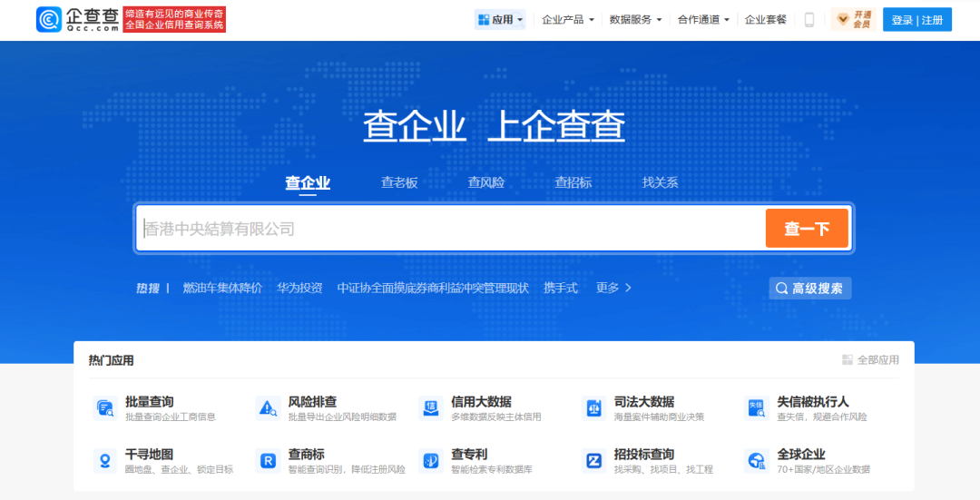
Task: Click the 信用大数据 title text
Action: click(x=481, y=401)
